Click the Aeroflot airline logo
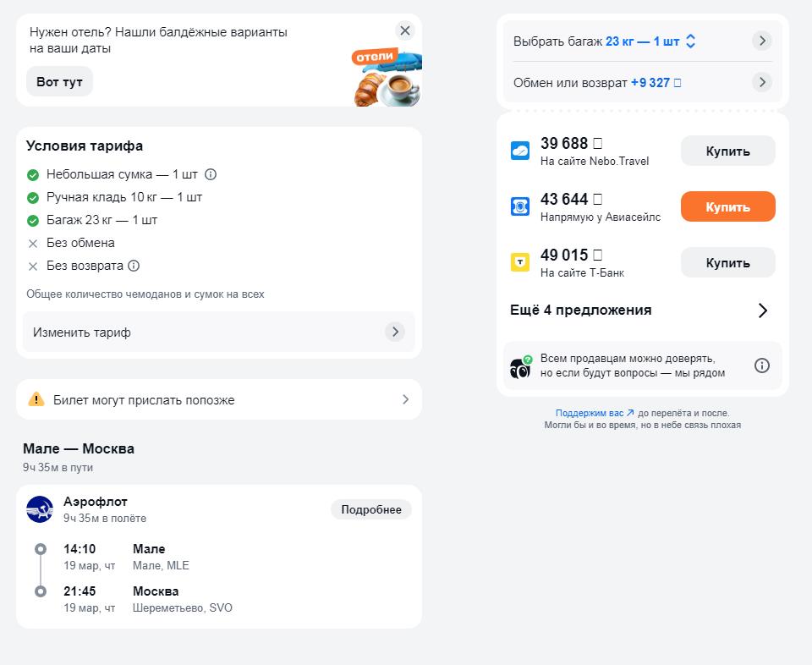The width and height of the screenshot is (812, 665). click(x=40, y=509)
